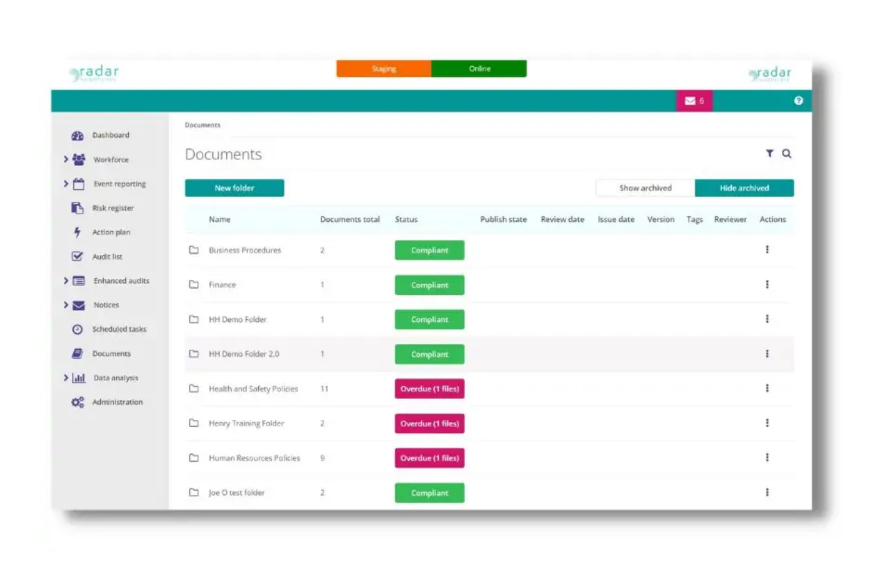Click the Action plan lightning icon
This screenshot has height=588, width=882.
click(77, 232)
